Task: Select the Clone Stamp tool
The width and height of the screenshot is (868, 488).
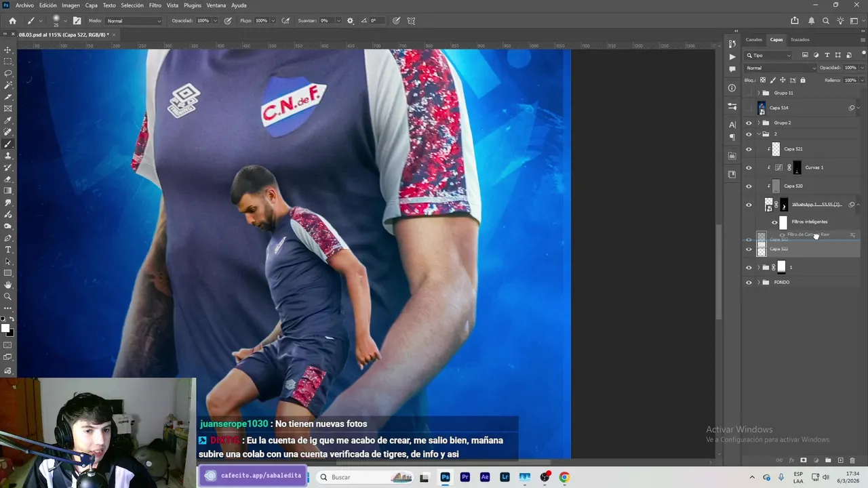Action: click(x=8, y=156)
